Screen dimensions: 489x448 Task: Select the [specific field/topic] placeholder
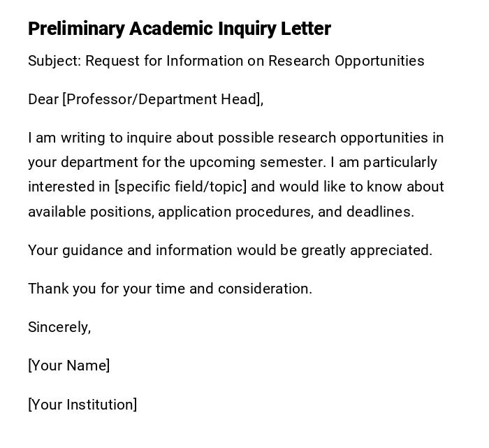tap(182, 187)
